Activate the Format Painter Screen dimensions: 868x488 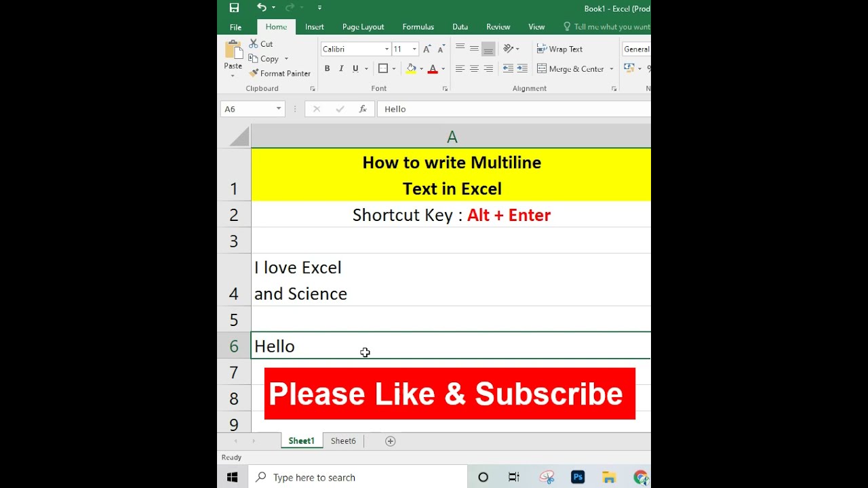[x=279, y=73]
